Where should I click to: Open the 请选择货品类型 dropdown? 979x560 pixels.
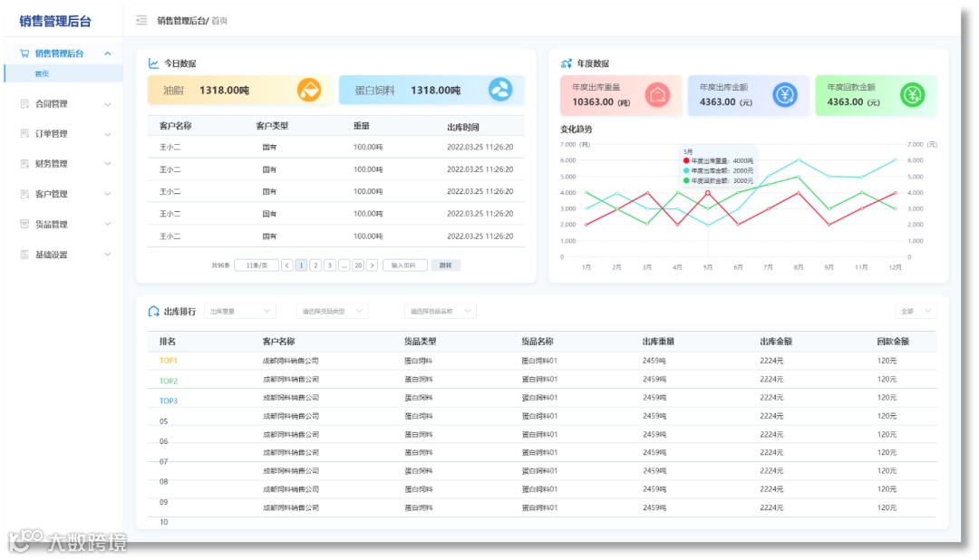[x=332, y=312]
